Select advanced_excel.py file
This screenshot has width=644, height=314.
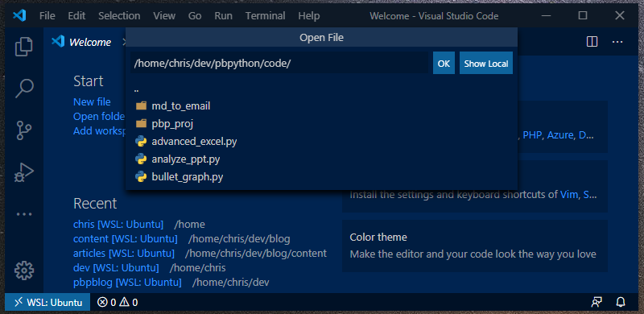click(x=321, y=142)
